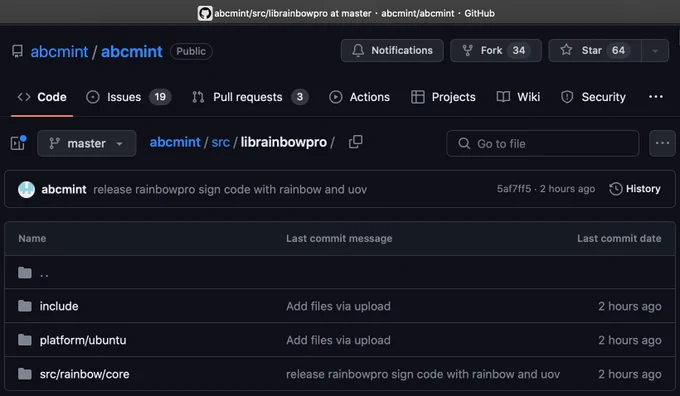The width and height of the screenshot is (680, 396).
Task: Switch to the Pull requests tab
Action: click(250, 97)
